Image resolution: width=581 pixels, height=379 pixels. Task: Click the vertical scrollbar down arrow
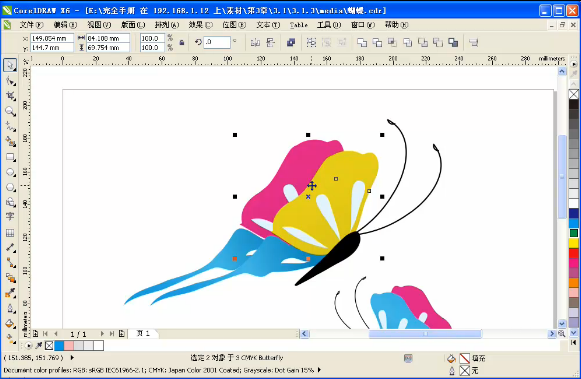(x=562, y=323)
